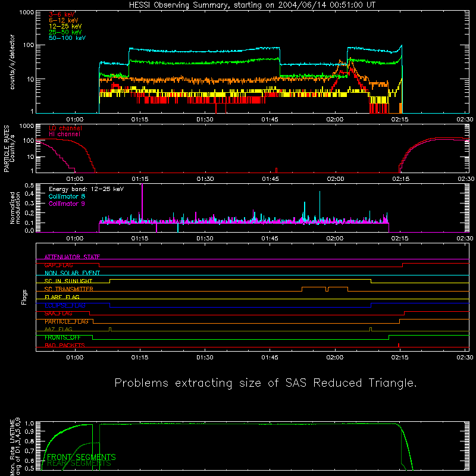The height and width of the screenshot is (476, 476).
Task: Click the FLARE_FLAG label
Action: click(x=62, y=297)
